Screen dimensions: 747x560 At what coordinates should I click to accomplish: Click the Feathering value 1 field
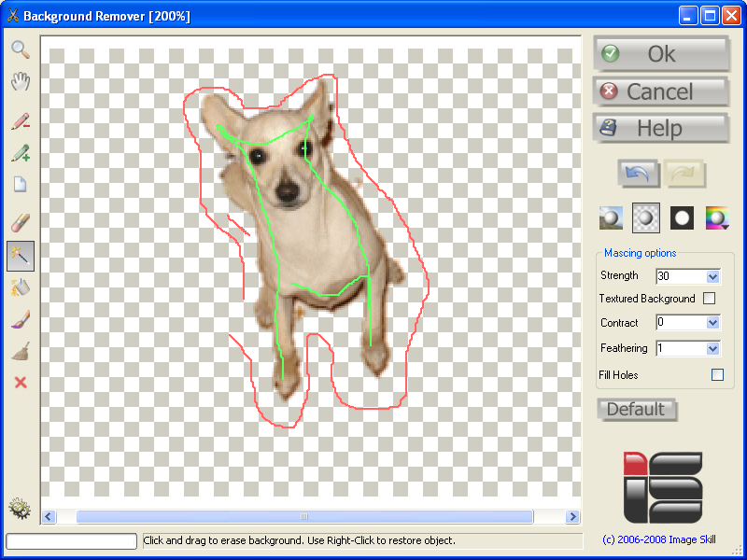(681, 348)
